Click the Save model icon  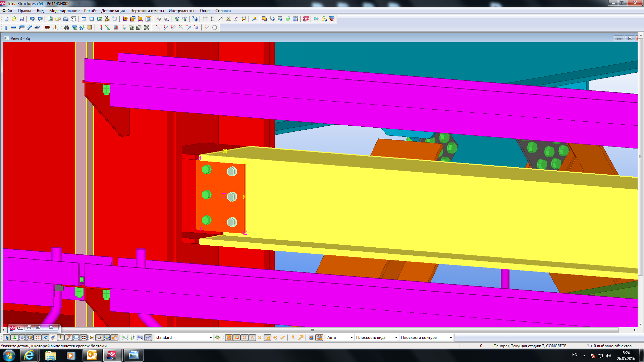click(22, 19)
